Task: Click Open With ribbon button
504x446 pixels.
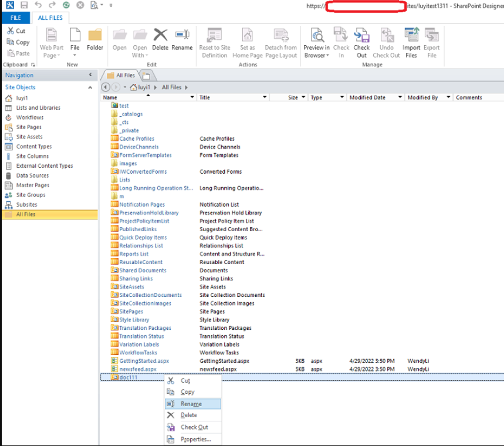Action: 140,43
